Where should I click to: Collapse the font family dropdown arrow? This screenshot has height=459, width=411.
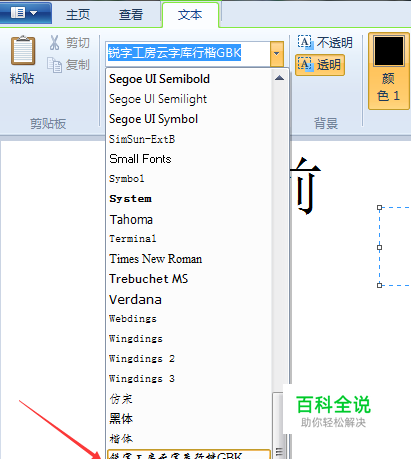tap(277, 54)
